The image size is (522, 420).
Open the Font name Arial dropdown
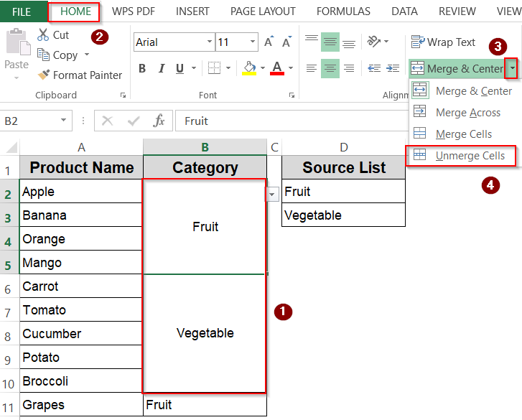pyautogui.click(x=209, y=42)
